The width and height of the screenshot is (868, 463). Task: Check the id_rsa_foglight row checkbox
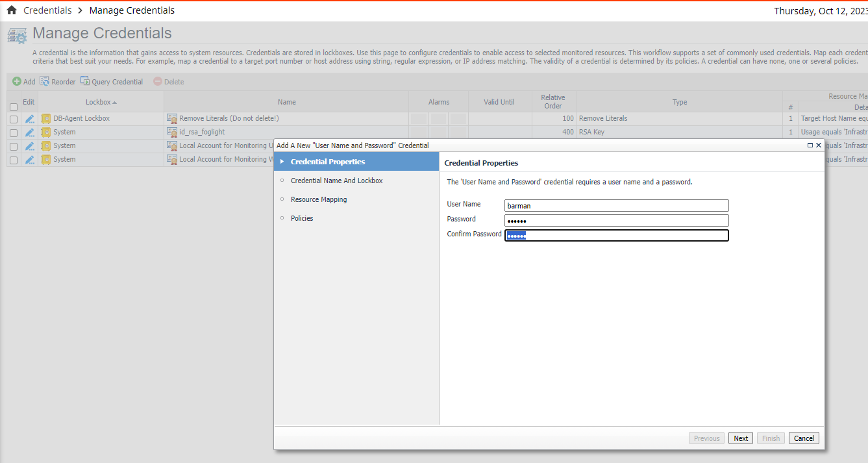[14, 133]
